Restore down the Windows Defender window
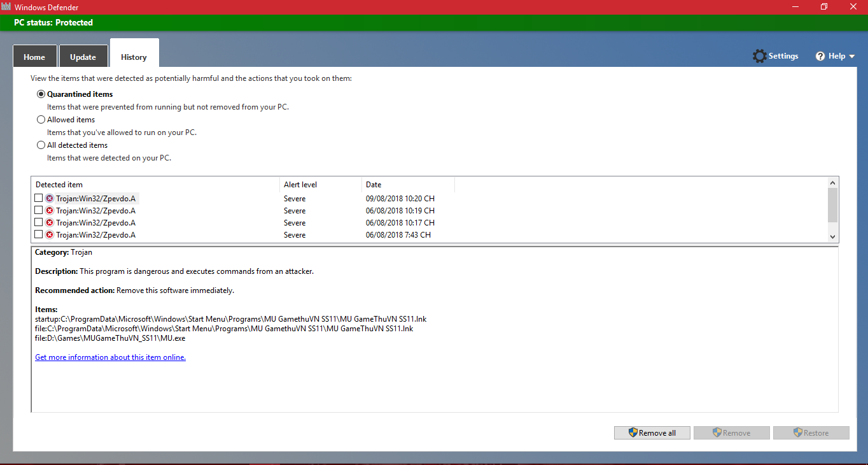Screen dimensions: 868x465 [824, 6]
